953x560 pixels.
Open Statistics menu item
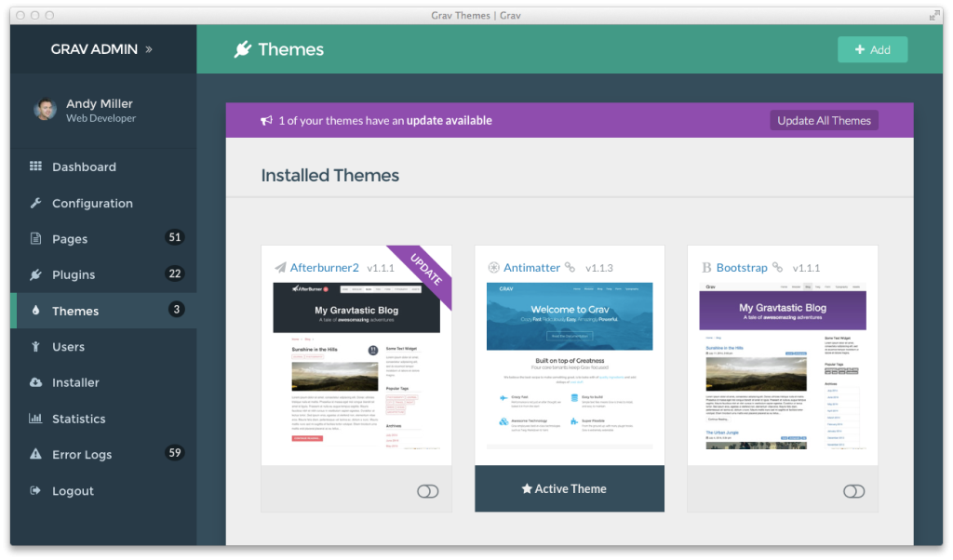[x=103, y=418]
